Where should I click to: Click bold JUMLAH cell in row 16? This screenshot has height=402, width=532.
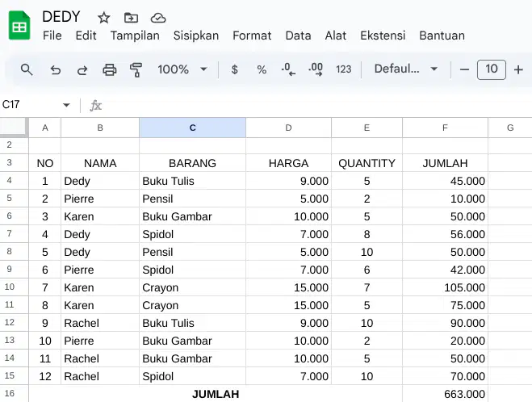pyautogui.click(x=216, y=394)
